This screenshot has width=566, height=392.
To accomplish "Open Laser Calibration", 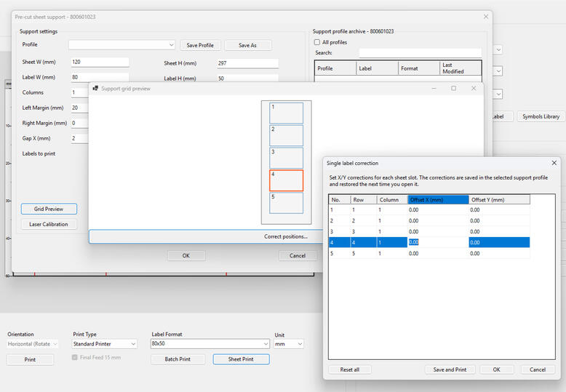I will [49, 224].
